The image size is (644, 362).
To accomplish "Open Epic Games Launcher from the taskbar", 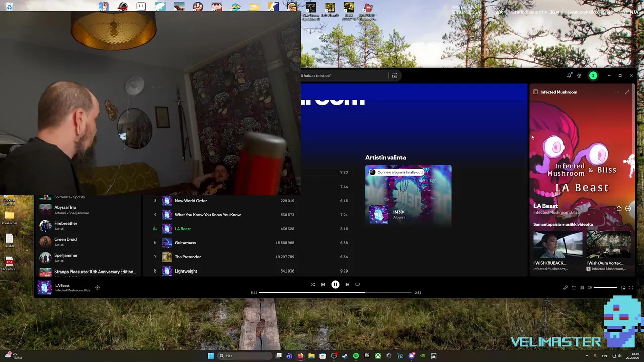I will click(x=367, y=356).
